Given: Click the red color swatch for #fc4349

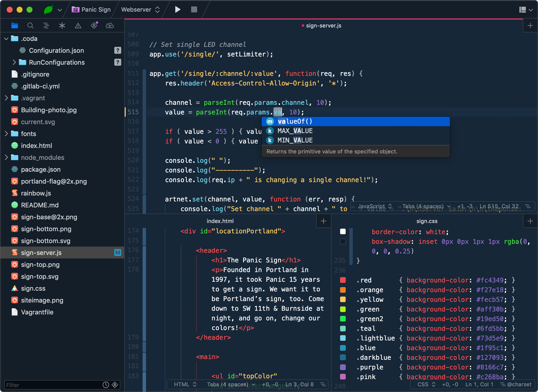Looking at the screenshot, I should [343, 280].
